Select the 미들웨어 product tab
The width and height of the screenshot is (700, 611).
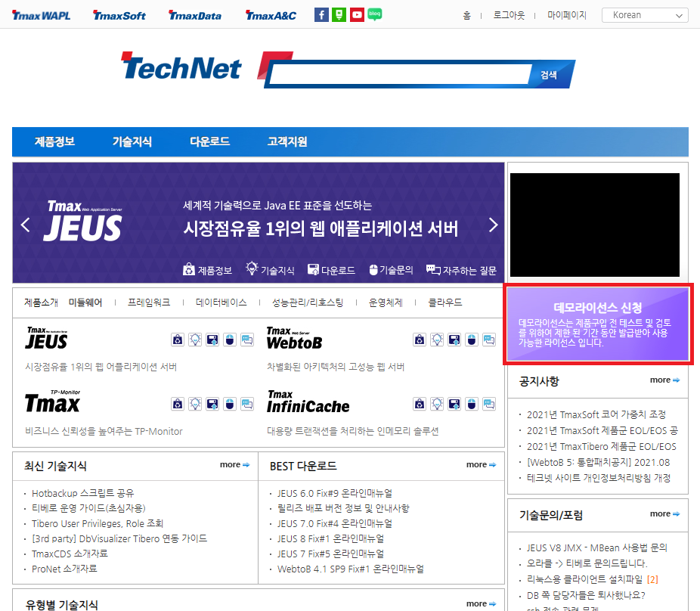click(85, 302)
